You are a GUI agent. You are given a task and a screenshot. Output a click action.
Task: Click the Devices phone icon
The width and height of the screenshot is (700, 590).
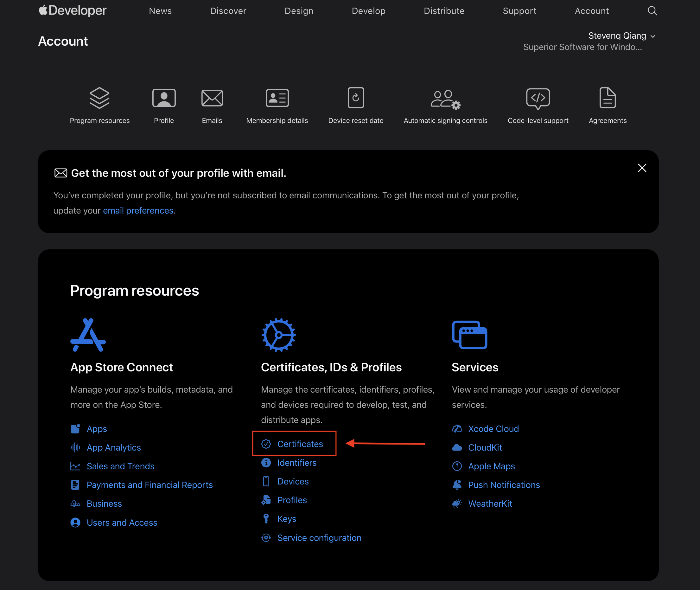(266, 481)
